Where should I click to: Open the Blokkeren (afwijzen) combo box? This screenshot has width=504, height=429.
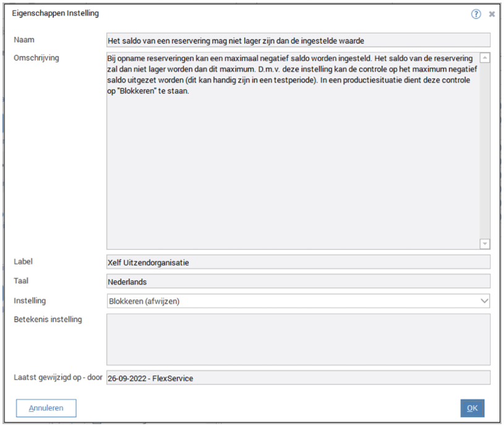pos(291,301)
